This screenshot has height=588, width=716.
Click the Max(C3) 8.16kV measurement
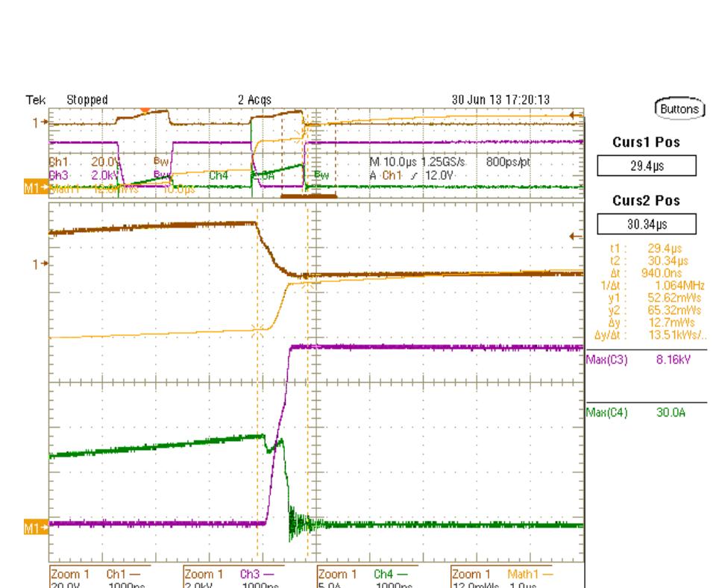638,360
